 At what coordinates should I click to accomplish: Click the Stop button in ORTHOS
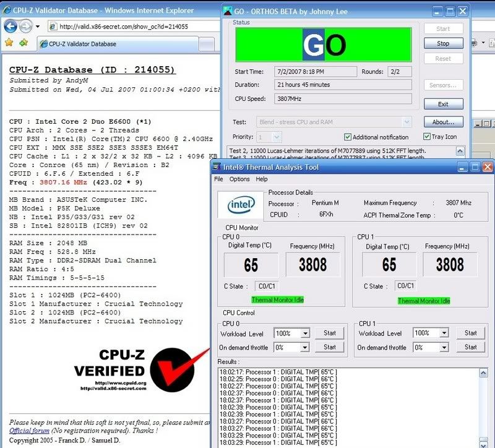pos(443,43)
